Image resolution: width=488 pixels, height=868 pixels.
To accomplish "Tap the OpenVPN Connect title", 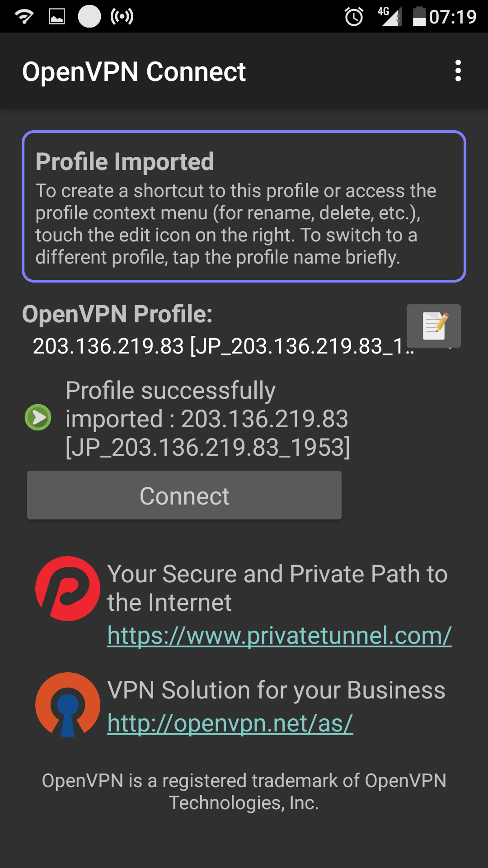I will tap(134, 71).
